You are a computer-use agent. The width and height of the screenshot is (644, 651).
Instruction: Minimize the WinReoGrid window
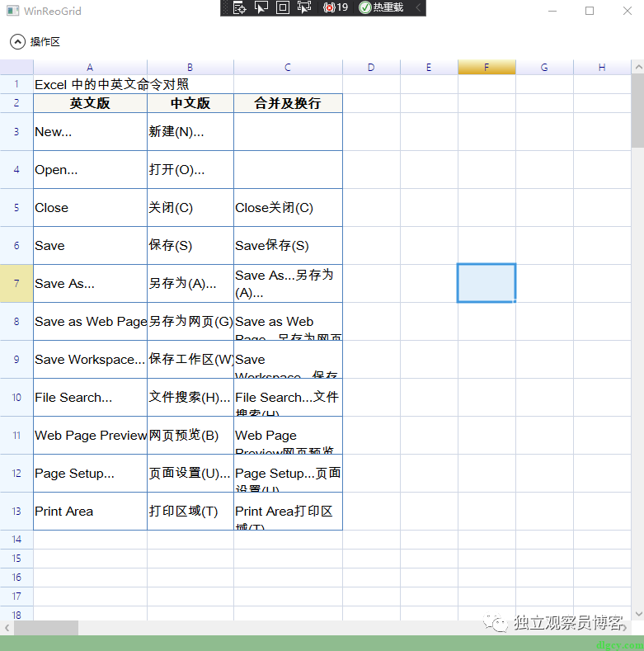coord(552,11)
